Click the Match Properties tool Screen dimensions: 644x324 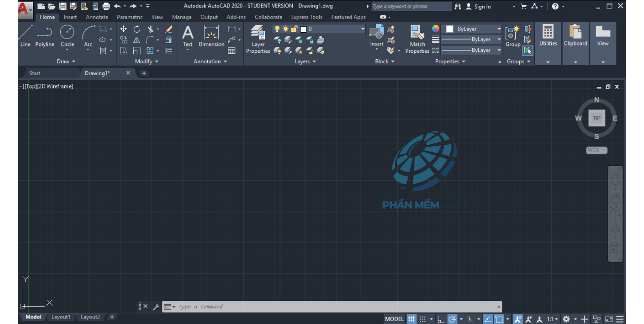417,39
